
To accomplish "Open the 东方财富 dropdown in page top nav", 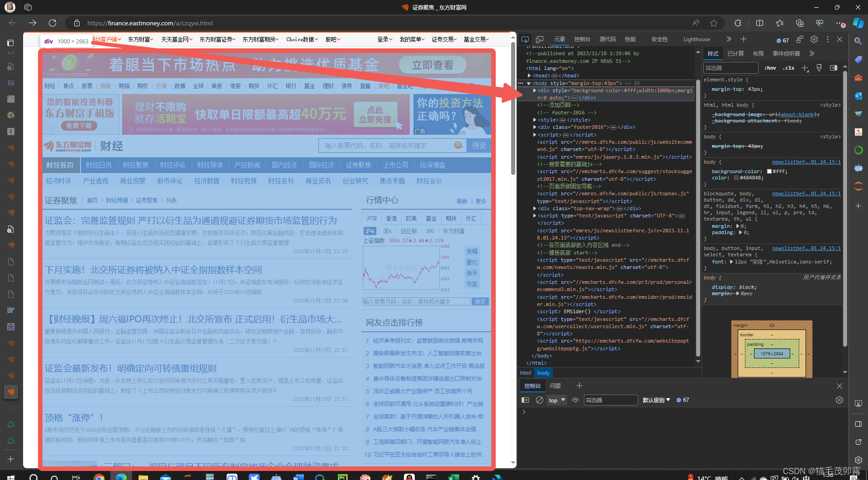I will tap(141, 39).
